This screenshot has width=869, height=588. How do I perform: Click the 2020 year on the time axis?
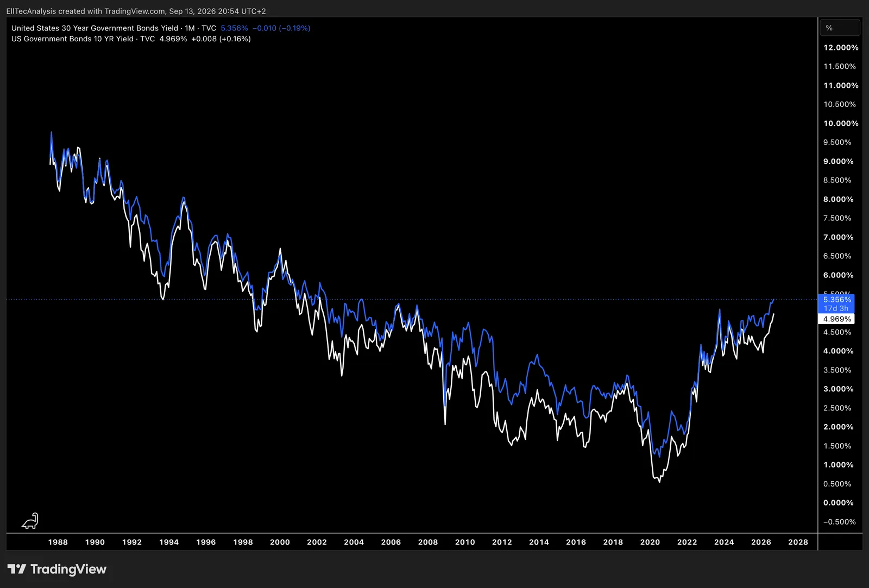click(650, 542)
